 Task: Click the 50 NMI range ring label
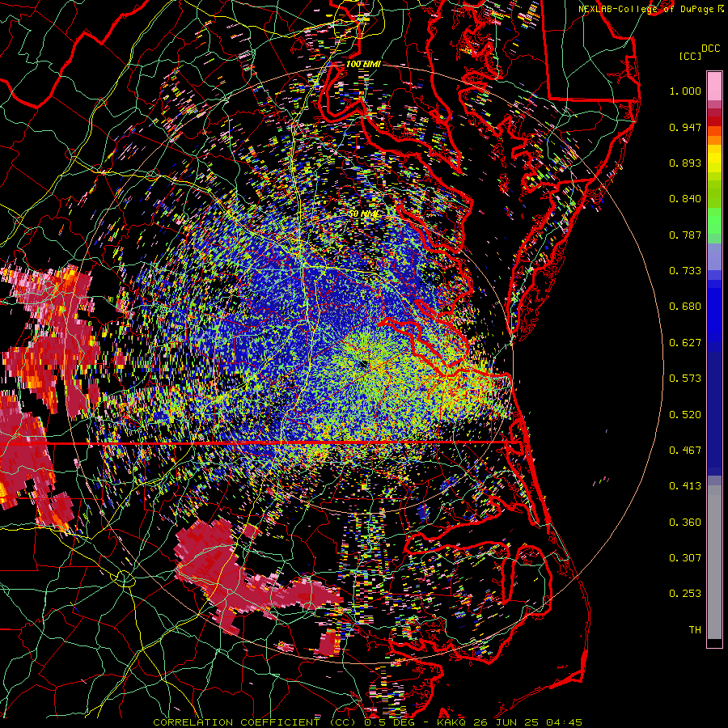[364, 214]
